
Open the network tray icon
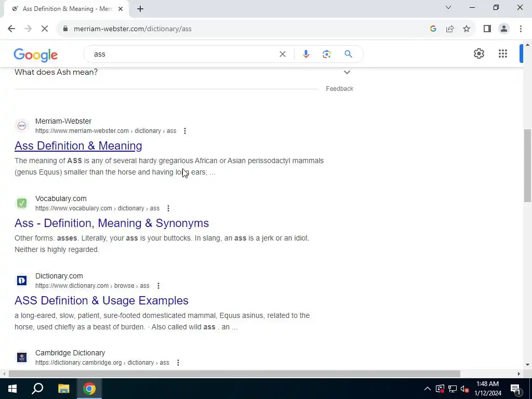tap(453, 389)
